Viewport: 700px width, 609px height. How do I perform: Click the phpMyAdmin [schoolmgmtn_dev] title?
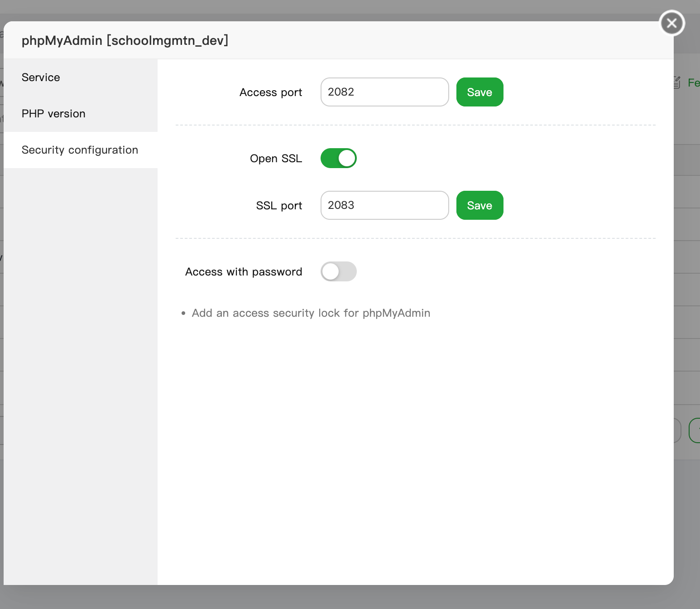125,41
